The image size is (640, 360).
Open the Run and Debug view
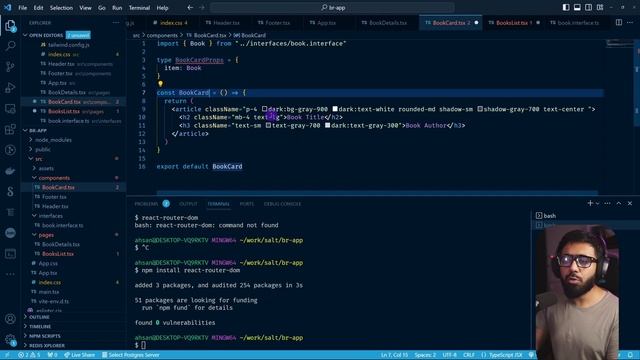tap(10, 87)
